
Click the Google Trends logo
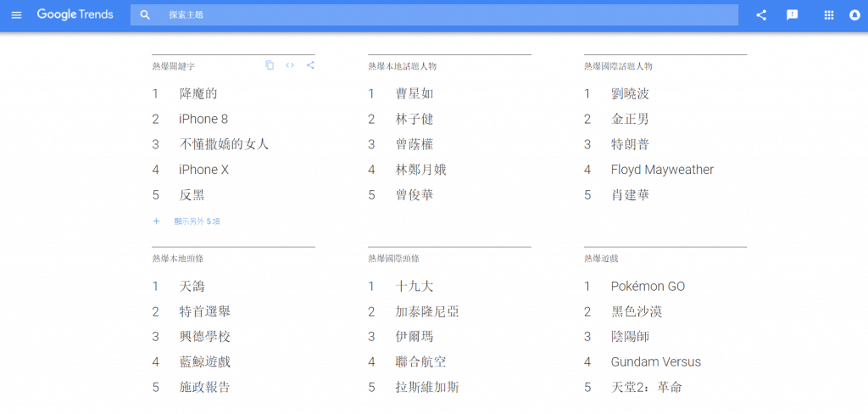tap(75, 14)
